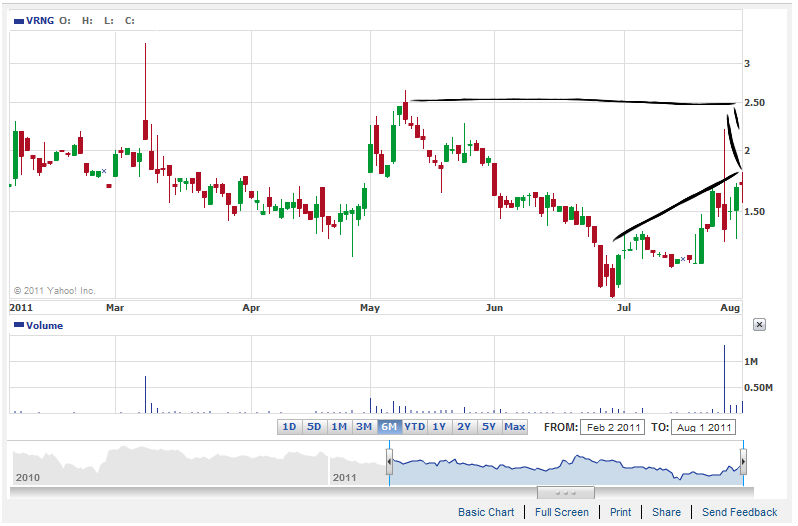
Task: Grab the right range slider handle
Action: coord(743,462)
